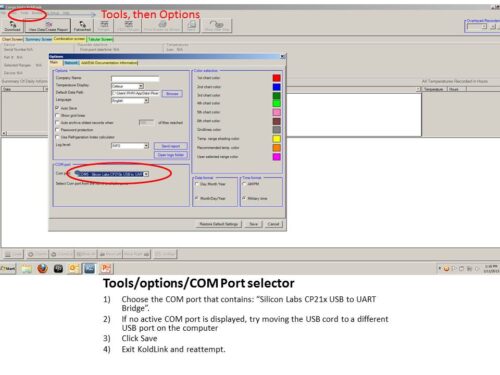Viewport: 500px width, 375px height.
Task: Pick the Temp range shading yellow swatch
Action: [x=276, y=139]
